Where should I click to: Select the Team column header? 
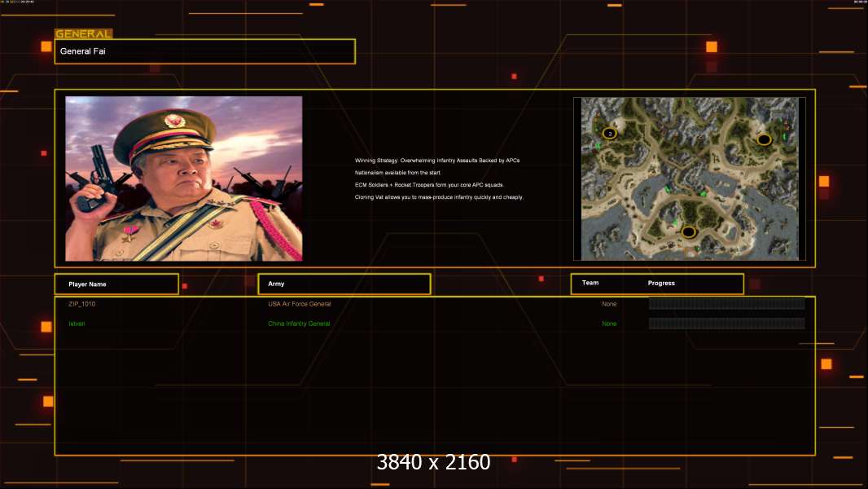(x=590, y=283)
